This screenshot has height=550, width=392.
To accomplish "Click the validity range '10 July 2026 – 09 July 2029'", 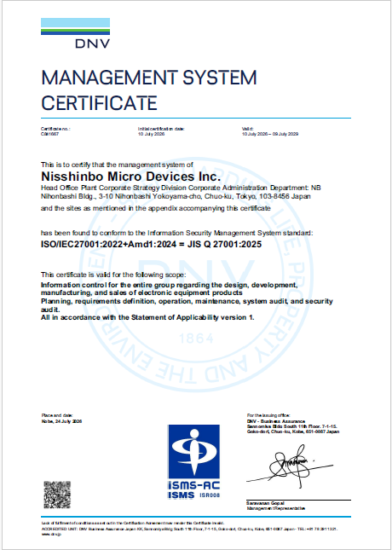I will (270, 134).
